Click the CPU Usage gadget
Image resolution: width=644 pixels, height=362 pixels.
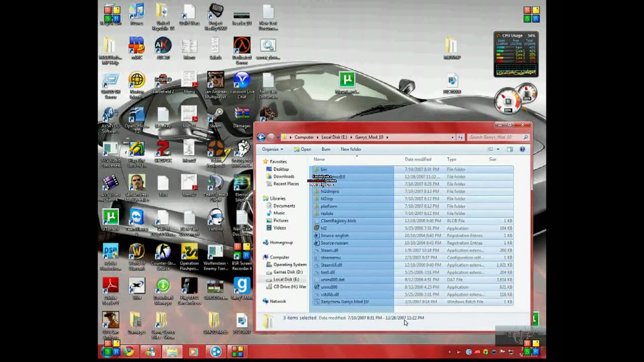516,54
